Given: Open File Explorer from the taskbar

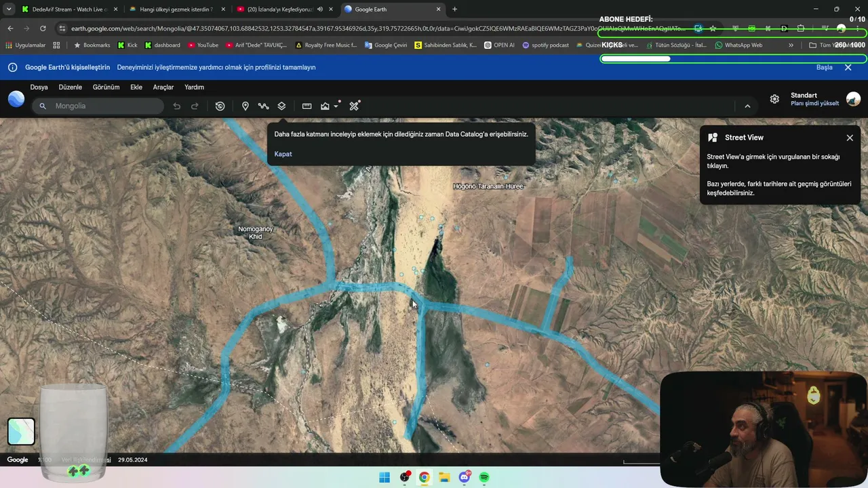Looking at the screenshot, I should click(444, 477).
